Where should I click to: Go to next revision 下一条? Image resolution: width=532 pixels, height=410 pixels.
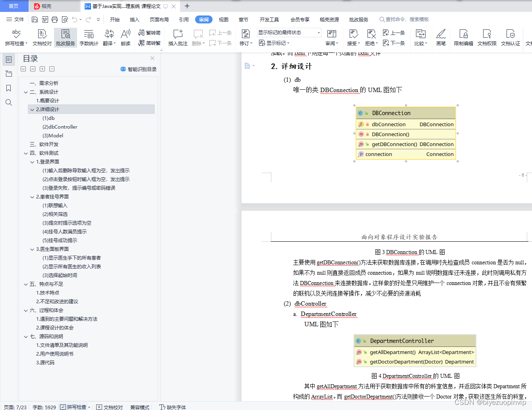click(394, 43)
